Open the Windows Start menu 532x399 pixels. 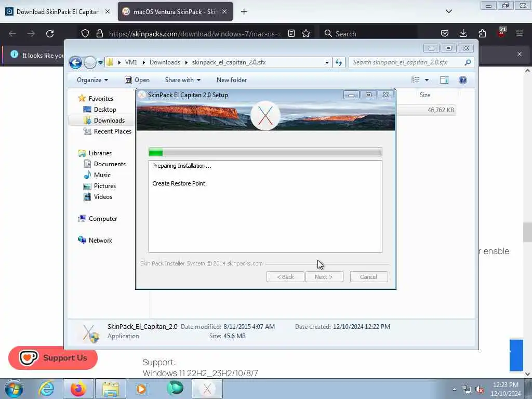[x=14, y=389]
